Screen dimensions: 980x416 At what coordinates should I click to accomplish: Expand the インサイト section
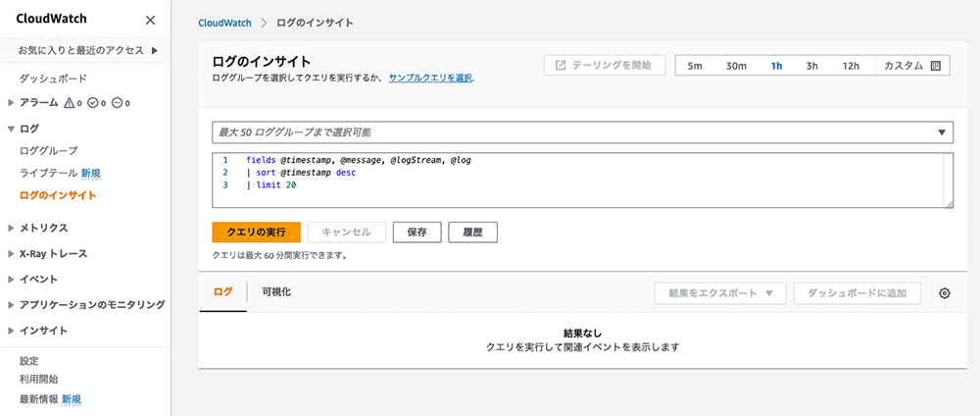(11, 331)
